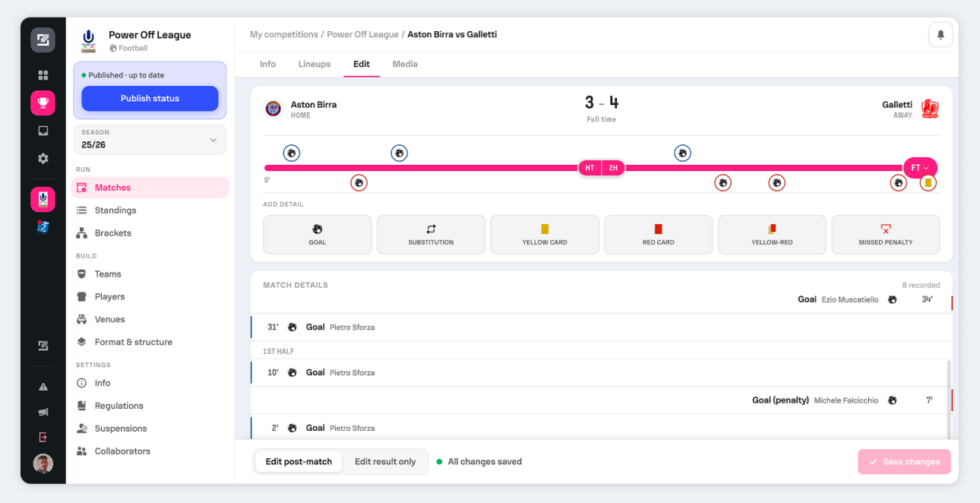
Task: Add a Substitution detail
Action: pos(431,234)
